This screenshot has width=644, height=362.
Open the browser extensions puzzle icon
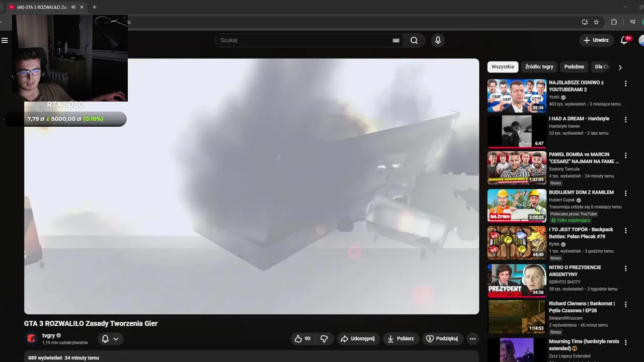pyautogui.click(x=614, y=22)
